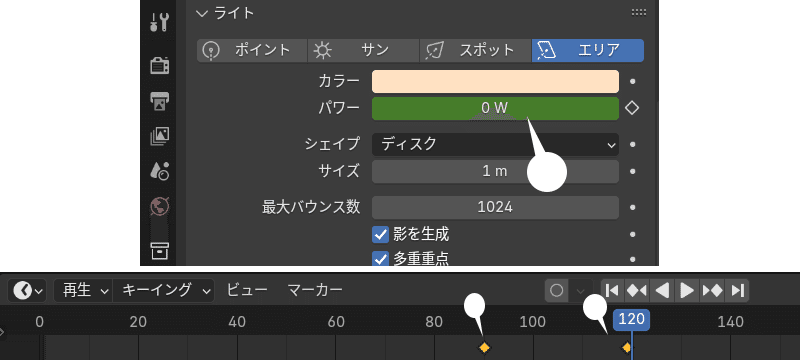Viewport: 800px width, 360px height.
Task: Open the Tool properties tab icon
Action: [159, 23]
